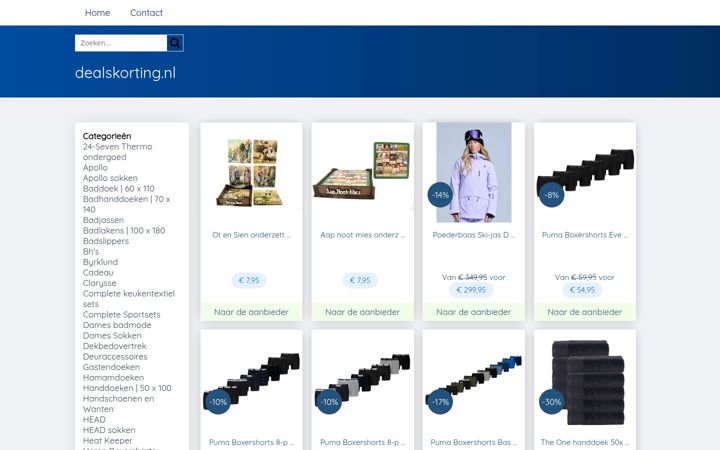Click Naar de aanbieder under Aap noot mies
Viewport: 720px width, 450px height.
coord(362,312)
